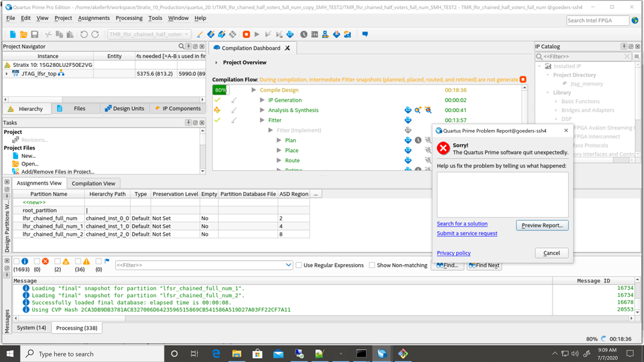644x362 pixels.
Task: Click the report icon in Fitter row
Action: pos(408,120)
